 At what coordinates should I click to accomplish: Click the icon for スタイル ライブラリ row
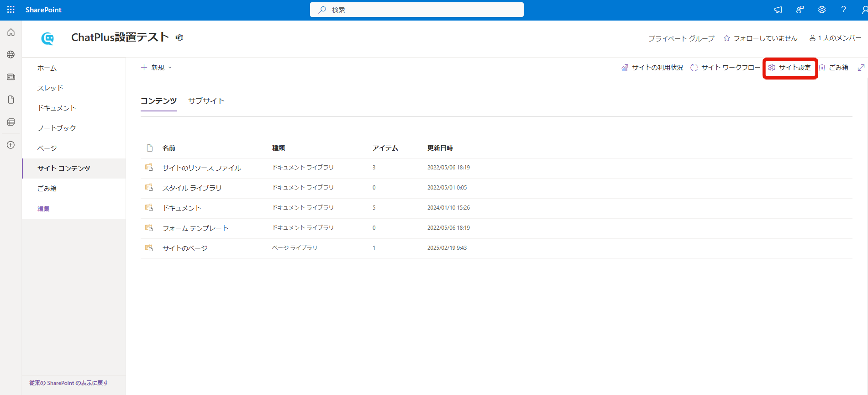click(x=149, y=188)
